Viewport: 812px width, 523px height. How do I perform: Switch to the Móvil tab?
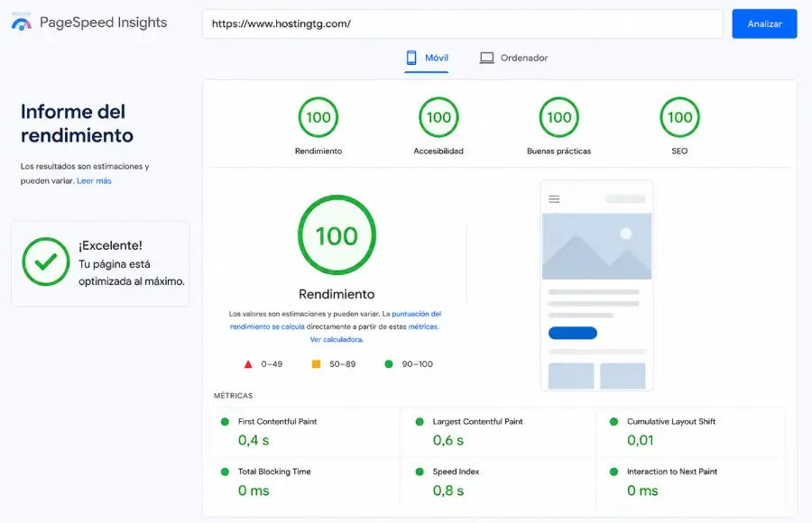click(426, 58)
